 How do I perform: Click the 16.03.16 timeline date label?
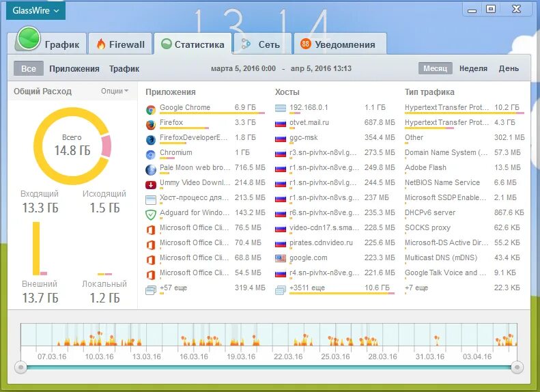coord(194,356)
